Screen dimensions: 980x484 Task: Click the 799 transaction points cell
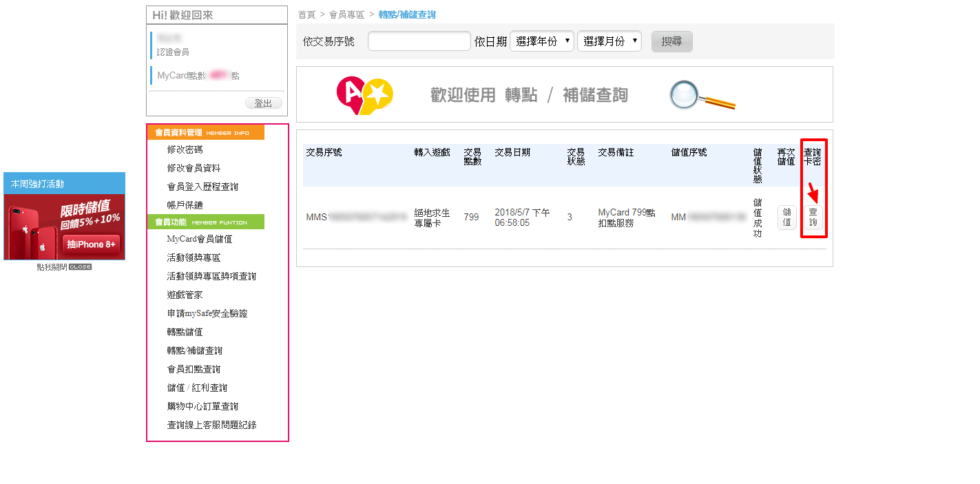[x=471, y=218]
